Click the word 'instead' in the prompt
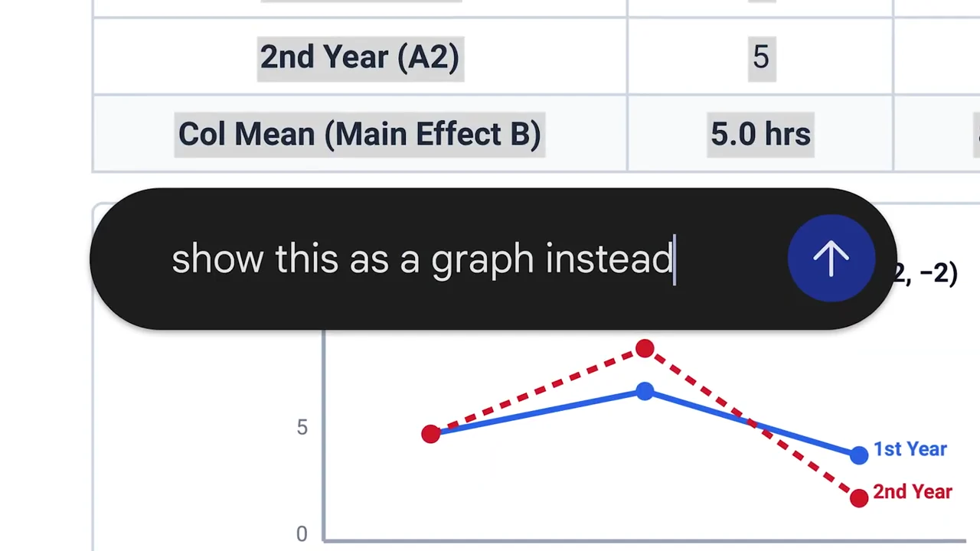 609,259
